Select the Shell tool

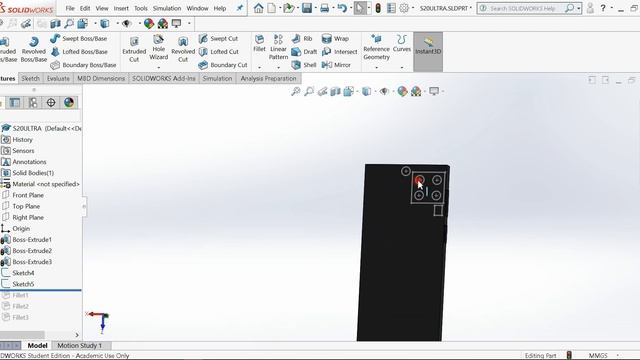(x=304, y=64)
